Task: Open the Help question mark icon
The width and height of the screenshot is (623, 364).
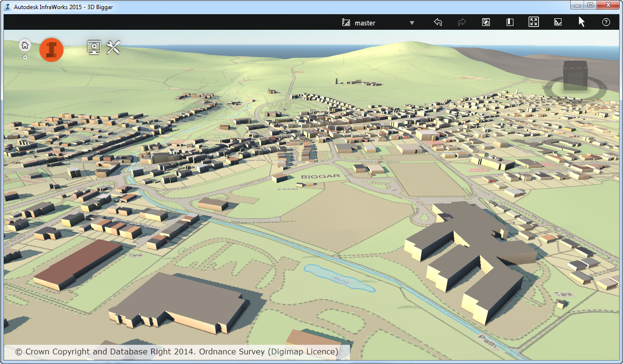Action: [x=606, y=22]
